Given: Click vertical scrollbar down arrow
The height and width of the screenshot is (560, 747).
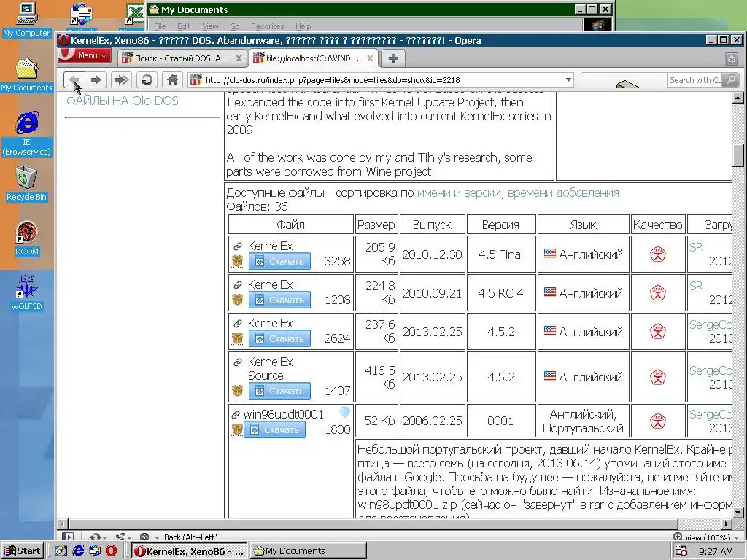Looking at the screenshot, I should [738, 513].
